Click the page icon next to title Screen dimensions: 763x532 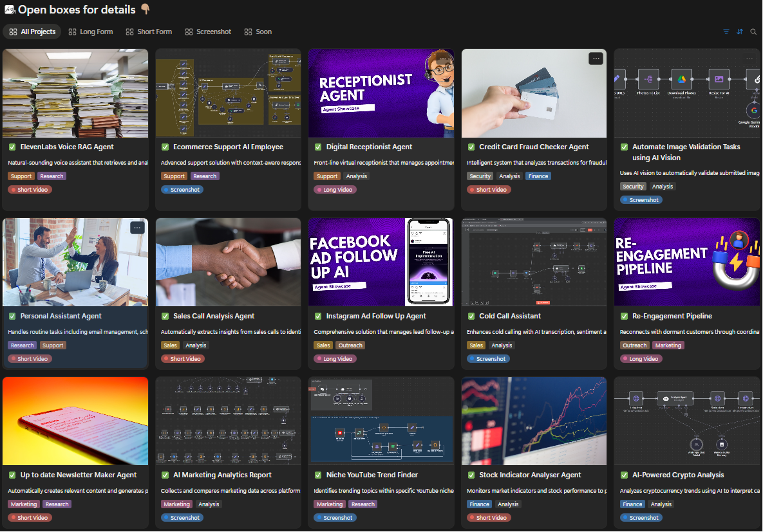click(9, 10)
